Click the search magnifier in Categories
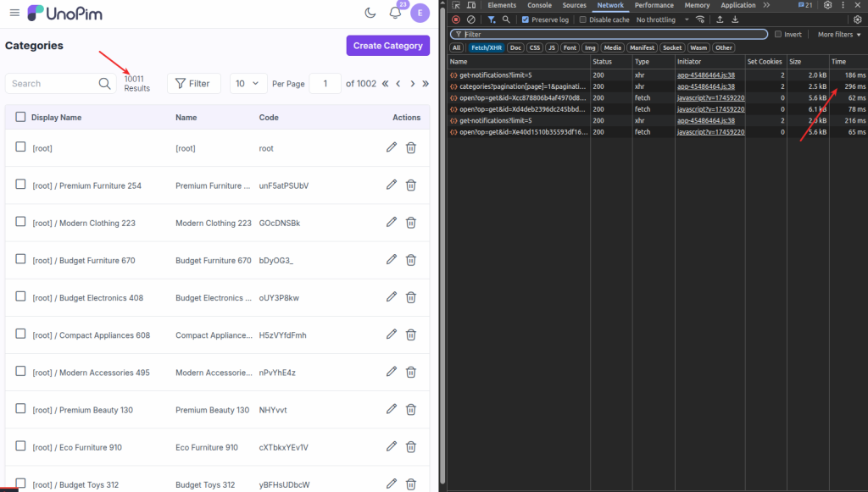This screenshot has height=492, width=868. pyautogui.click(x=104, y=84)
